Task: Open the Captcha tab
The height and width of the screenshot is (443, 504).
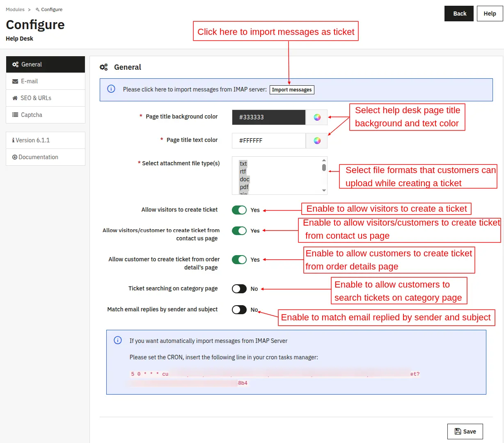Action: pyautogui.click(x=46, y=115)
